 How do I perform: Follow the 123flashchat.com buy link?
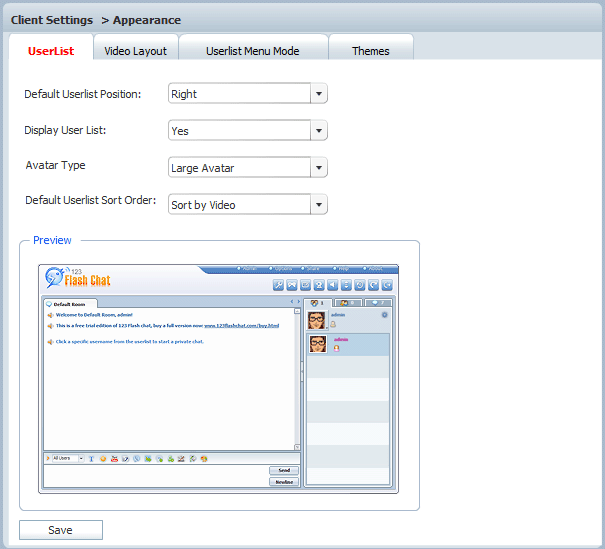tap(241, 325)
